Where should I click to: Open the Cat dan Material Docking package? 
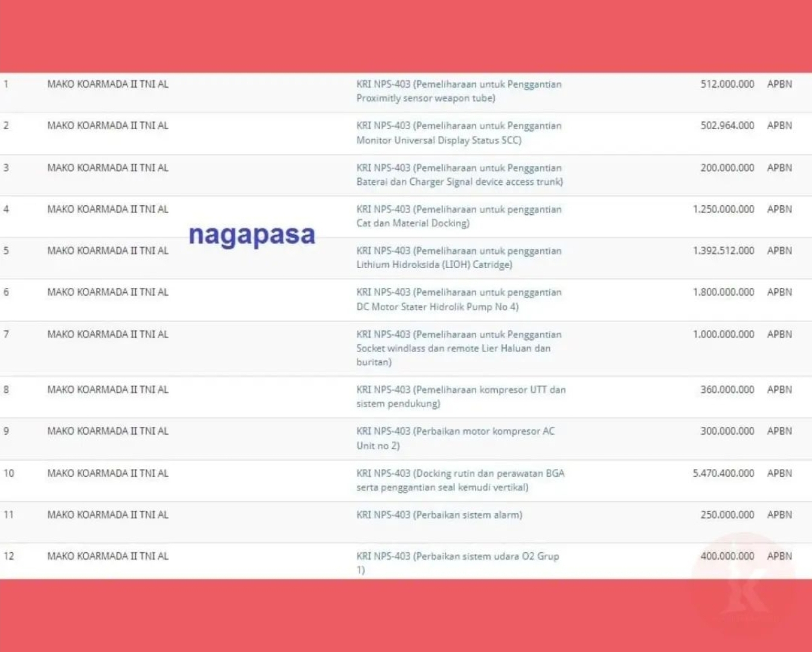click(459, 216)
